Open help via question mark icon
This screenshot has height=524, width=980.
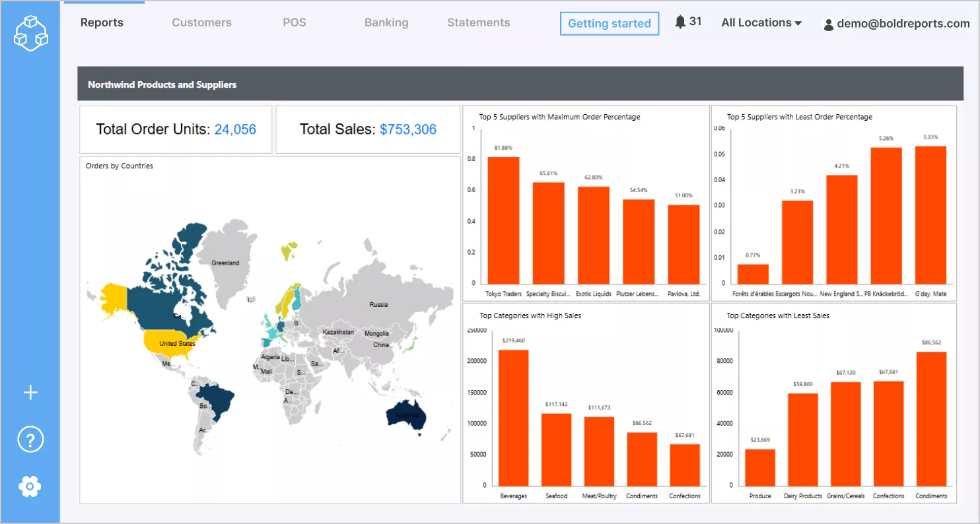30,440
